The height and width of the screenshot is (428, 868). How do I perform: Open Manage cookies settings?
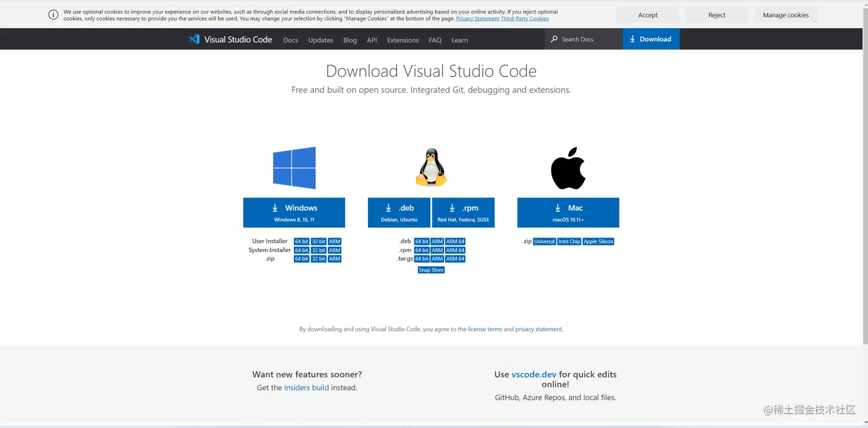[786, 15]
